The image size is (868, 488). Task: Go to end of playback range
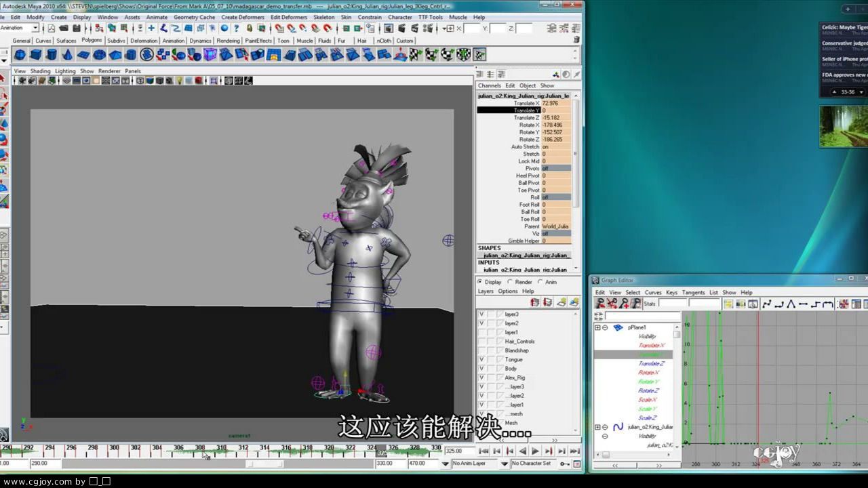pyautogui.click(x=574, y=451)
